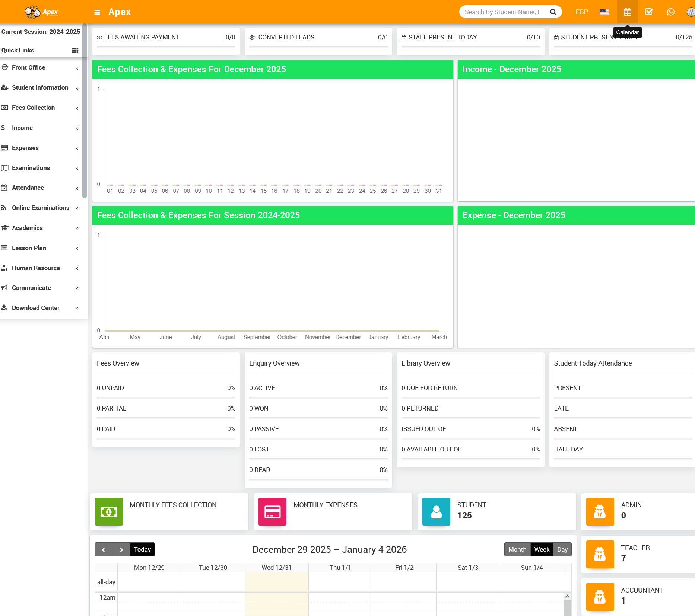Viewport: 695px width, 616px height.
Task: Click the student name search field
Action: tap(502, 12)
